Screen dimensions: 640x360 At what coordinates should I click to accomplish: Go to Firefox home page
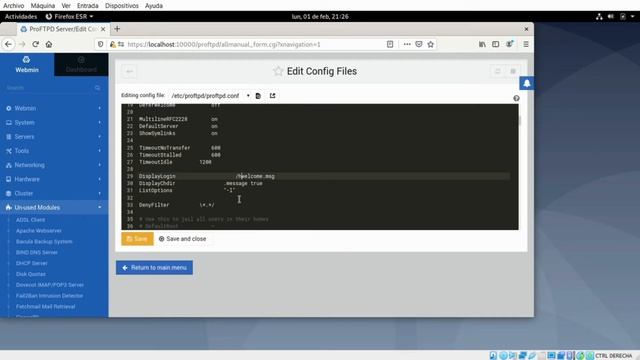click(49, 44)
